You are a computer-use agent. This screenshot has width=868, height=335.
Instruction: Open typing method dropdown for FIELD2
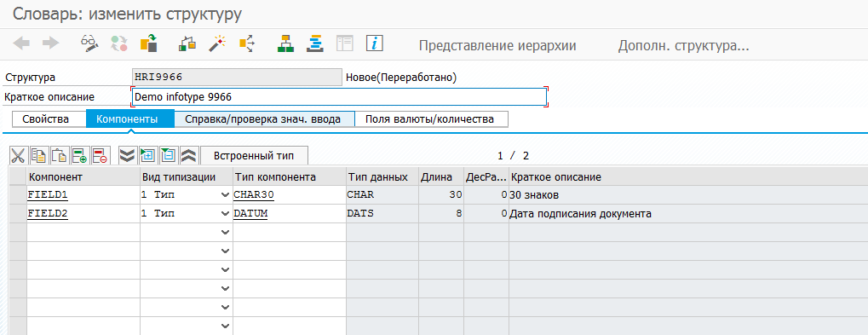(225, 214)
